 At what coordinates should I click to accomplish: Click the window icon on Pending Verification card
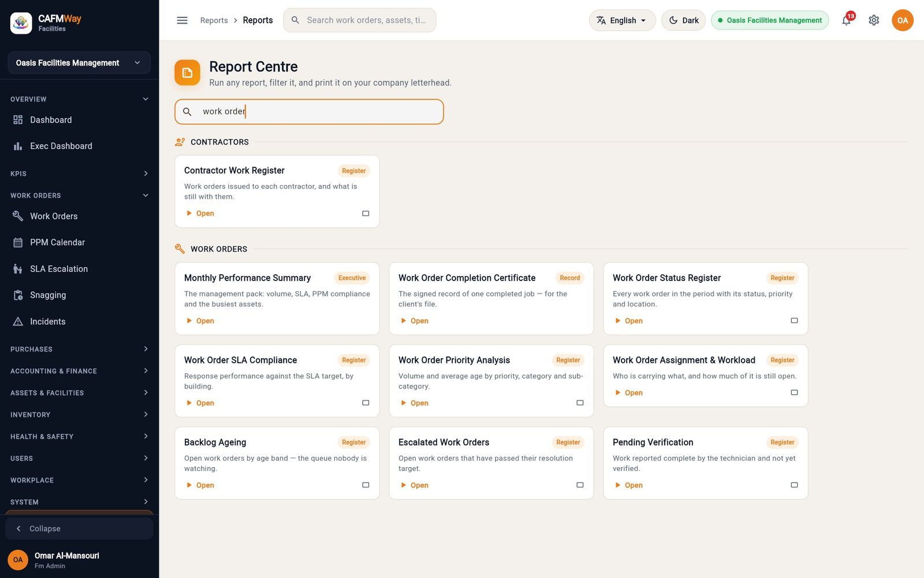pyautogui.click(x=794, y=485)
